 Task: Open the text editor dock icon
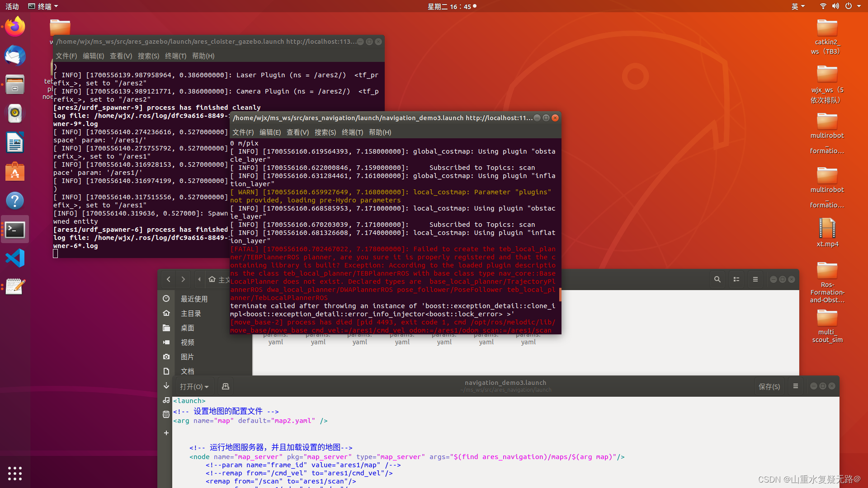(x=15, y=287)
